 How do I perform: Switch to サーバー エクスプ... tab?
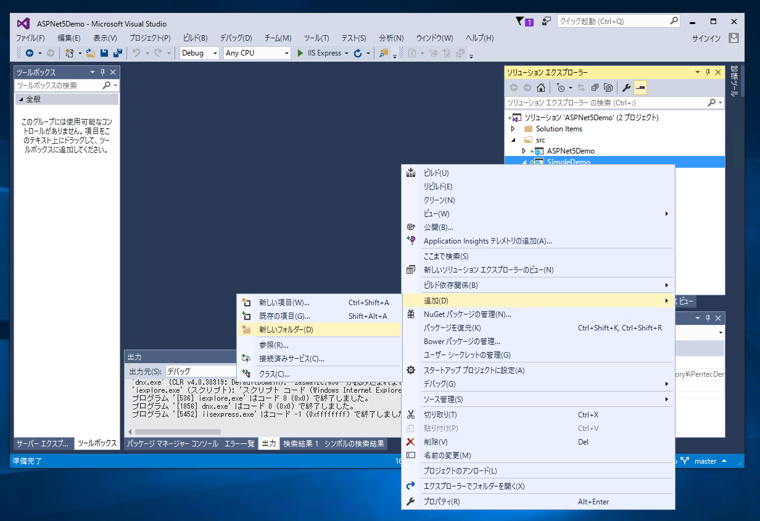(x=43, y=443)
